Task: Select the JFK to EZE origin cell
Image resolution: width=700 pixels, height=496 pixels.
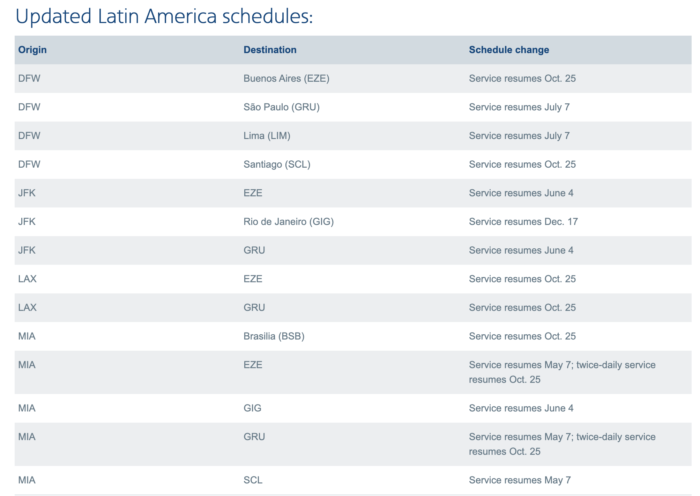Action: pyautogui.click(x=27, y=193)
